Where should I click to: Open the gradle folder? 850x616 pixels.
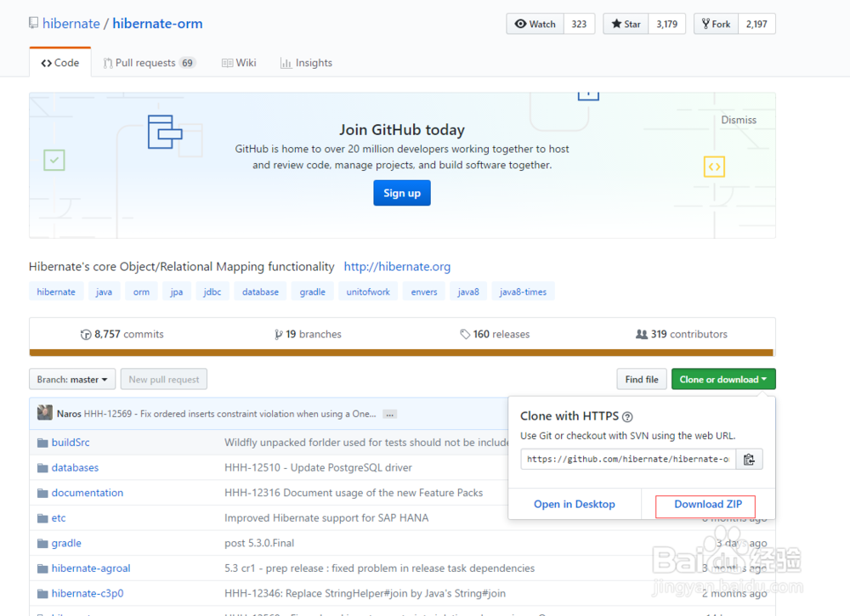66,543
